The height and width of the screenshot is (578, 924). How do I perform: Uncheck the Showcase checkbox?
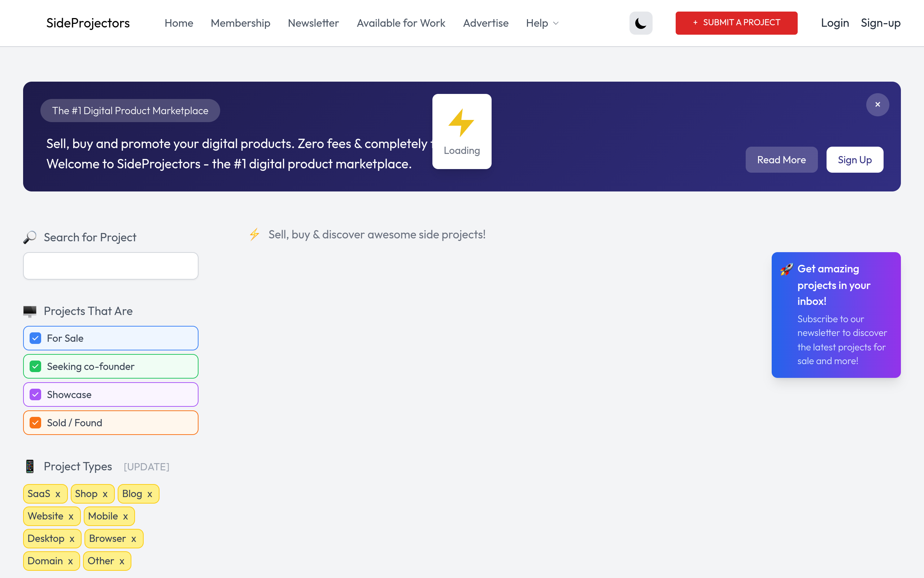click(35, 394)
